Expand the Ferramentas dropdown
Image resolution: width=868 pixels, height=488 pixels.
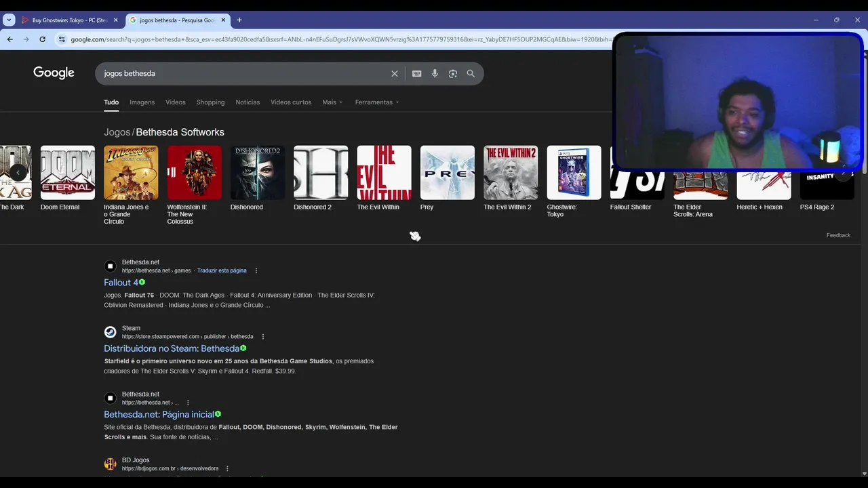377,102
